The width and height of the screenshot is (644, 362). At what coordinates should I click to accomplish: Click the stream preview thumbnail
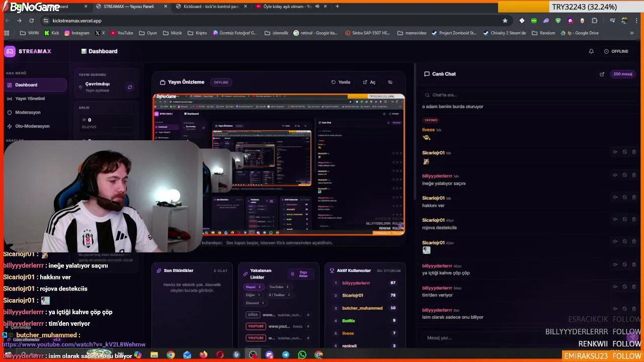(279, 164)
